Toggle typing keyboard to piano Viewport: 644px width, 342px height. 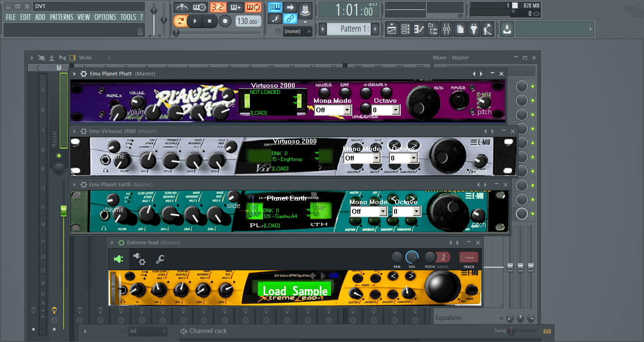tap(275, 7)
